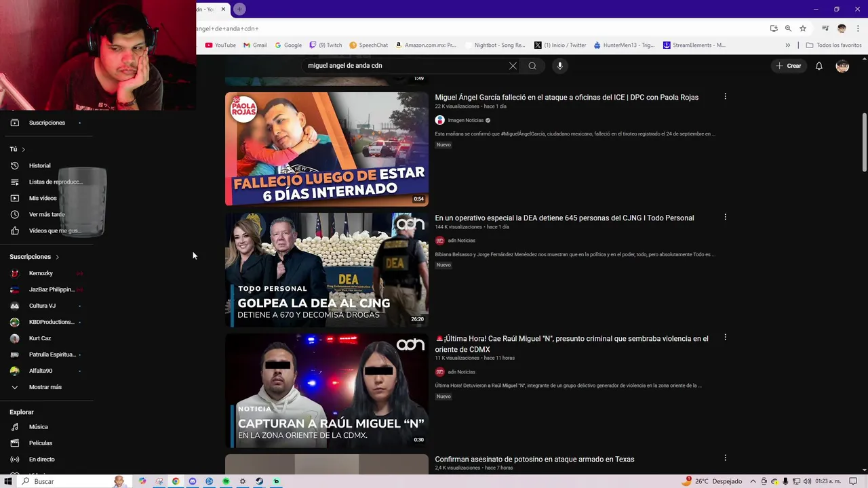Image resolution: width=868 pixels, height=488 pixels.
Task: Open Listas de reproducción in sidebar
Action: [x=47, y=182]
